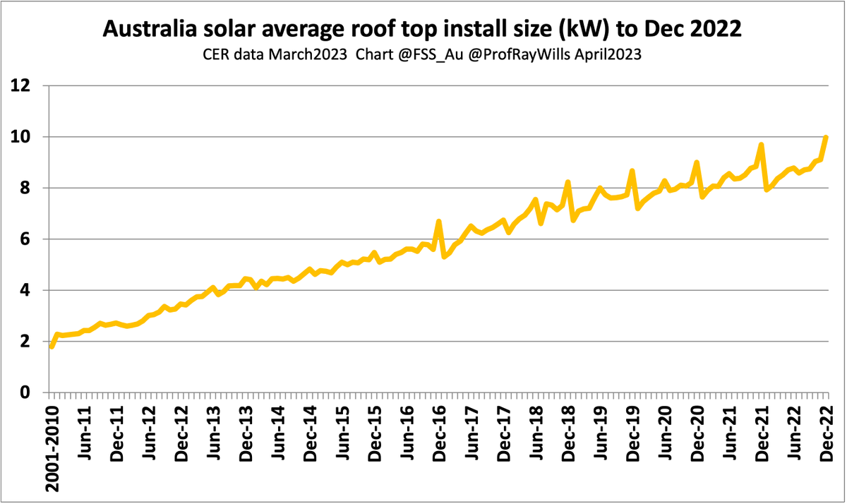Select the Dec-18 spike on the line

567,182
